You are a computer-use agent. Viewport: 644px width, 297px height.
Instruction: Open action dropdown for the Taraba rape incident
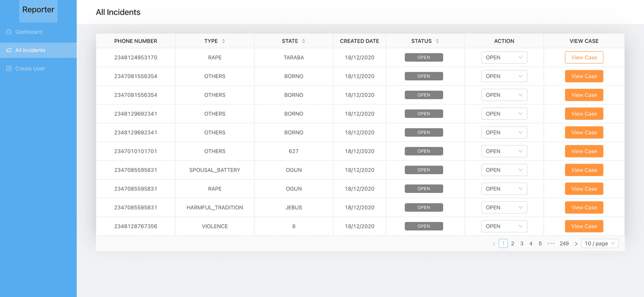pyautogui.click(x=504, y=57)
